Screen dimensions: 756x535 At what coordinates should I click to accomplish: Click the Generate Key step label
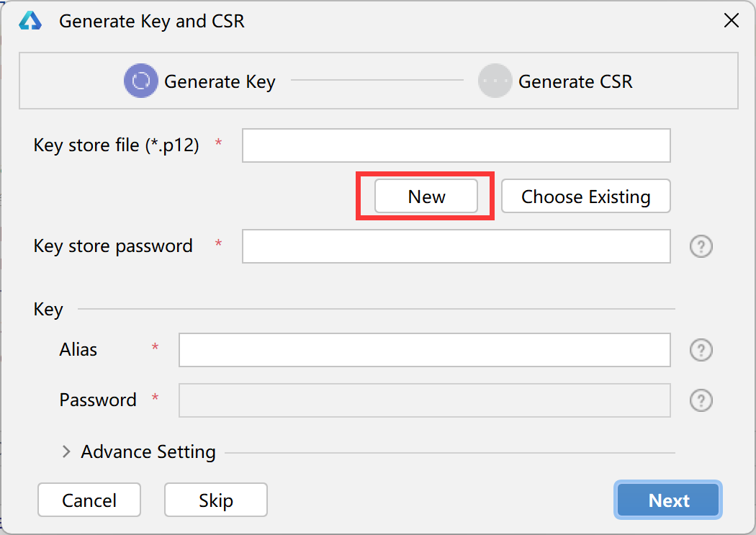(x=220, y=81)
